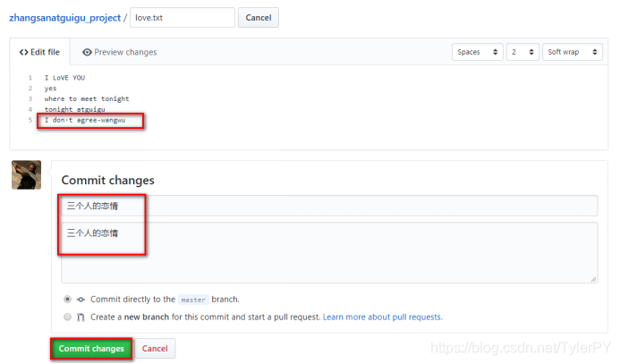Image resolution: width=620 pixels, height=364 pixels.
Task: Click line 2 text 'yes'
Action: coord(51,89)
